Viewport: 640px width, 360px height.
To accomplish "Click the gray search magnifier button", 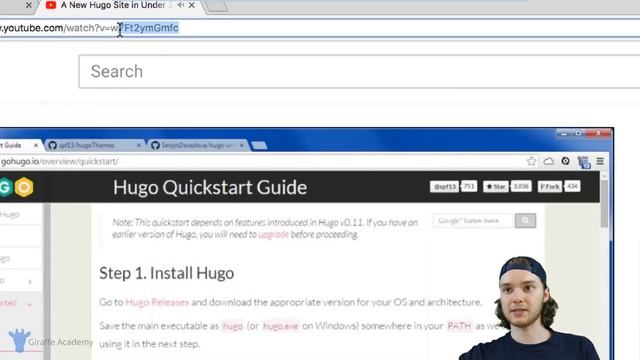I will (x=525, y=221).
